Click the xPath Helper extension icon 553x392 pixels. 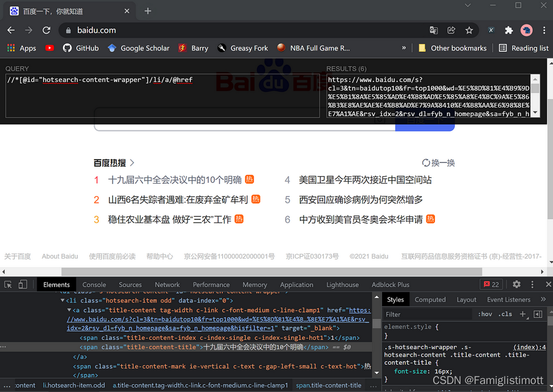(x=491, y=30)
